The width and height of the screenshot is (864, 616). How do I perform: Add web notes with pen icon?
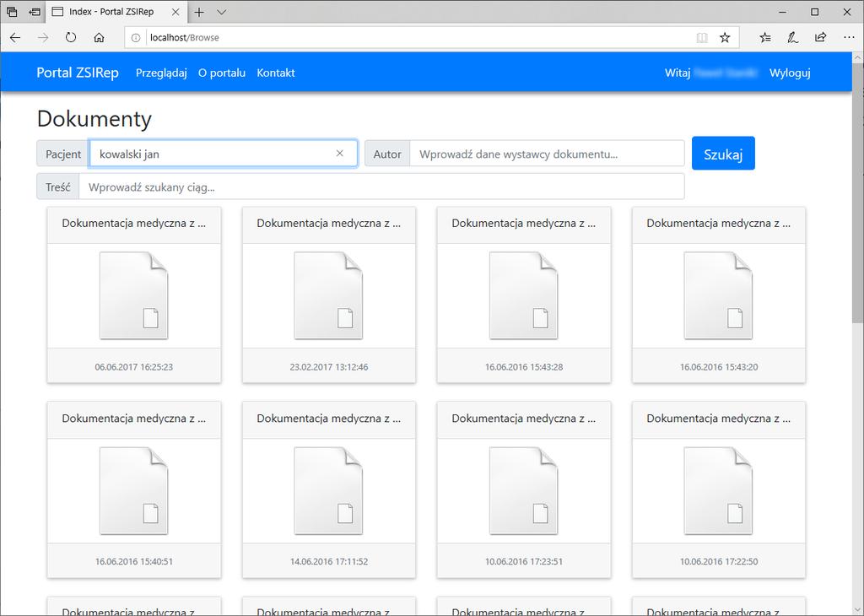tap(793, 37)
